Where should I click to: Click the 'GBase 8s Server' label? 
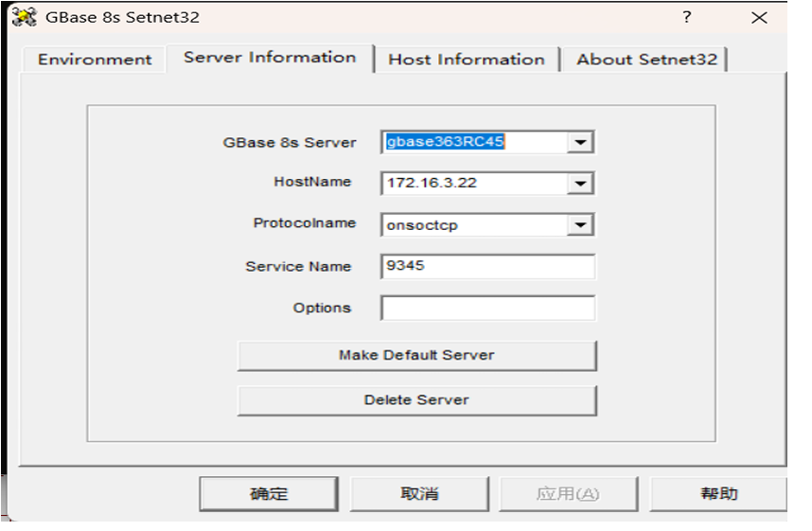point(290,143)
